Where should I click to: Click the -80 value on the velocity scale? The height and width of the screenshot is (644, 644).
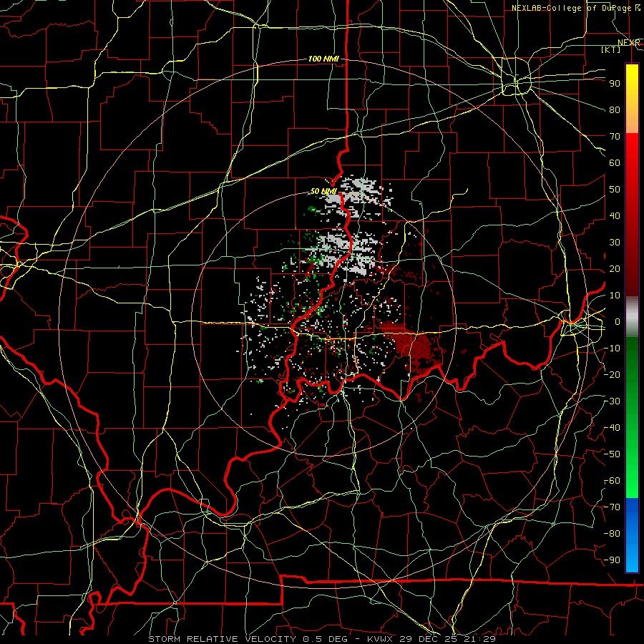(x=612, y=534)
